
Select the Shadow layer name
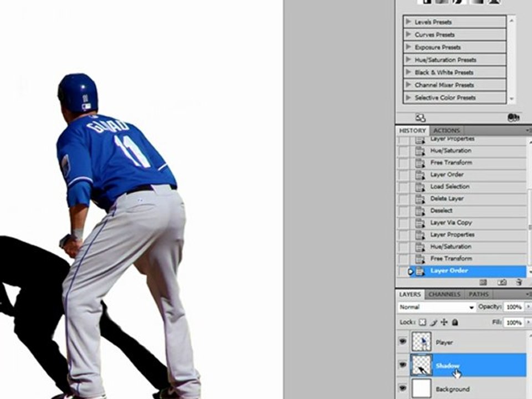click(x=448, y=366)
